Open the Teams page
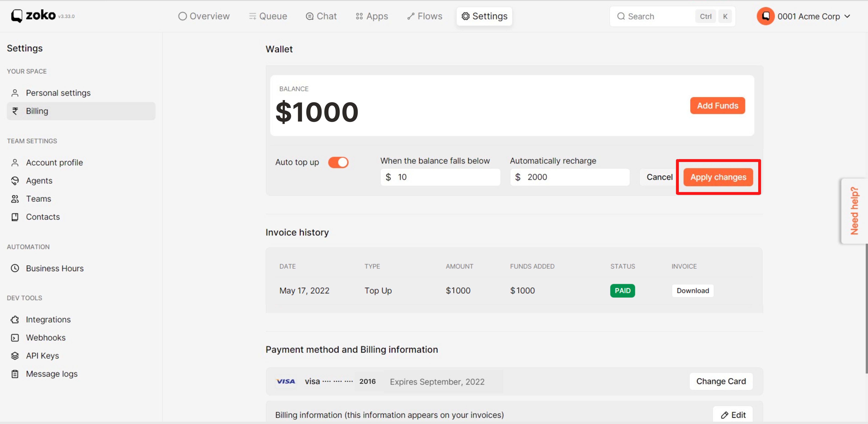This screenshot has height=424, width=868. click(81, 199)
